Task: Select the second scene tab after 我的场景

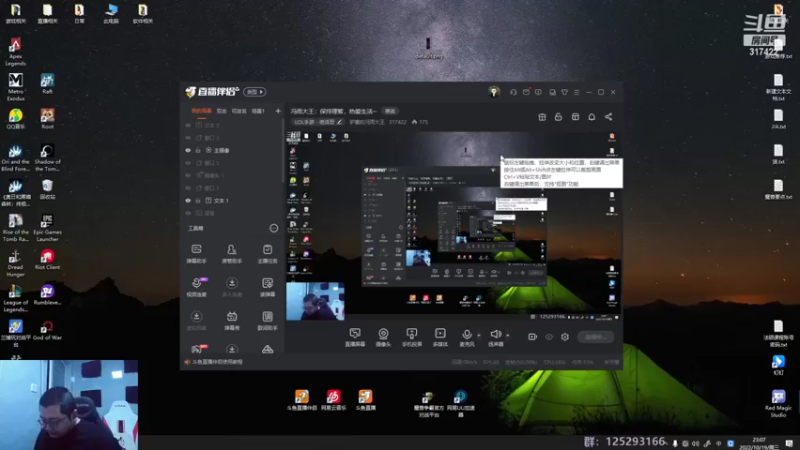Action: [221, 111]
